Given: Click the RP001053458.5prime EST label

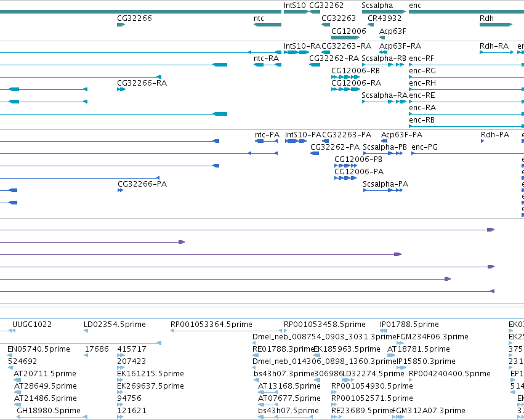Looking at the screenshot, I should (324, 325).
